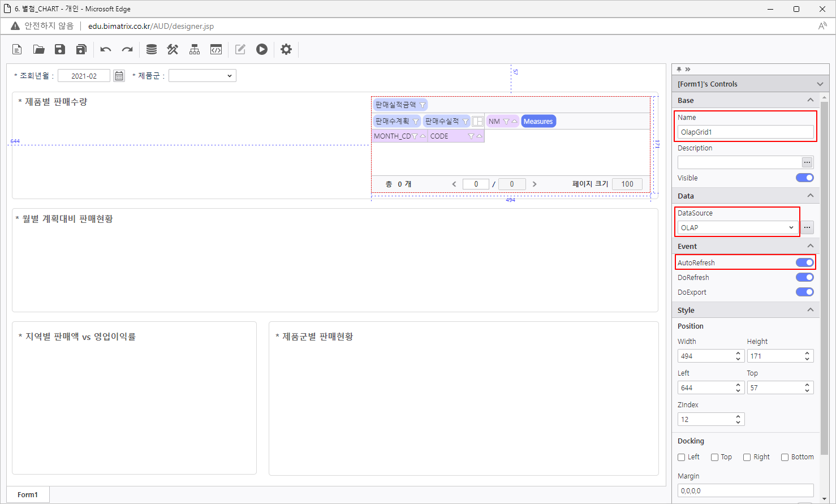Collapse the Style section
836x504 pixels.
(810, 310)
